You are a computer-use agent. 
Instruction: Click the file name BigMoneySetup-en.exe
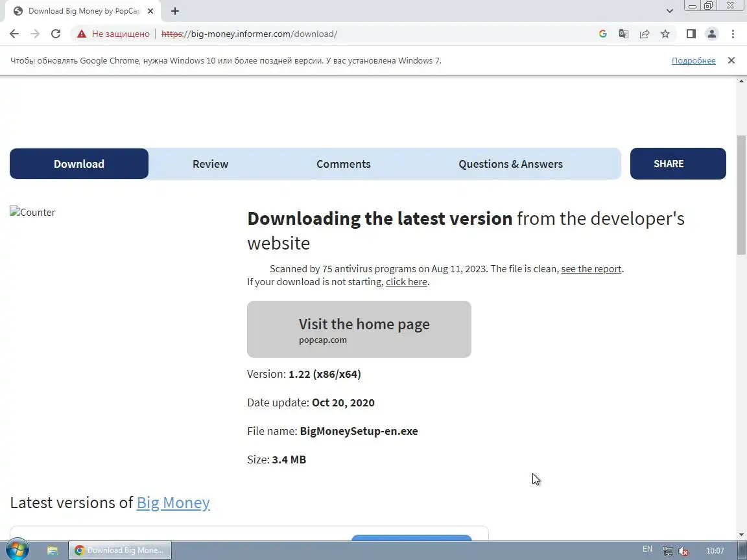click(359, 431)
